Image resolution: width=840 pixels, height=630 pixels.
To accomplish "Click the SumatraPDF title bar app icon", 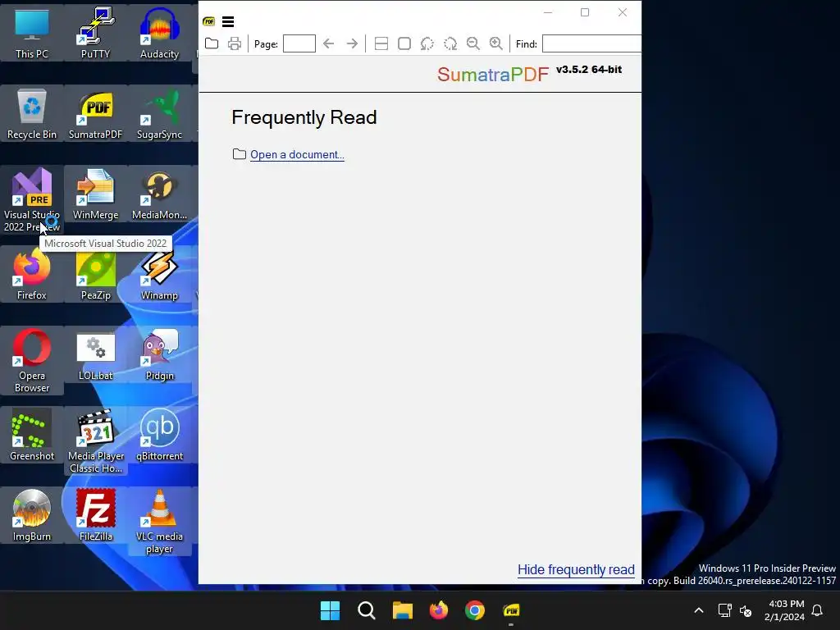I will tap(209, 21).
